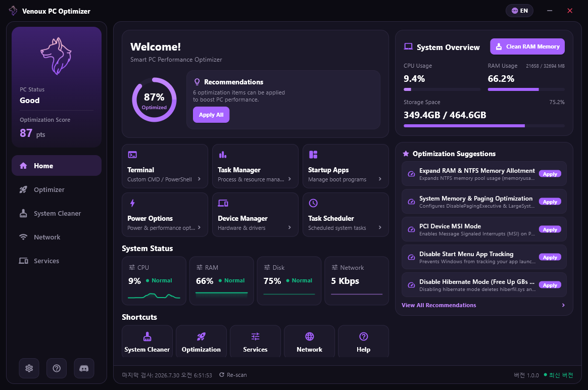Click the Good PC Status text

[30, 100]
